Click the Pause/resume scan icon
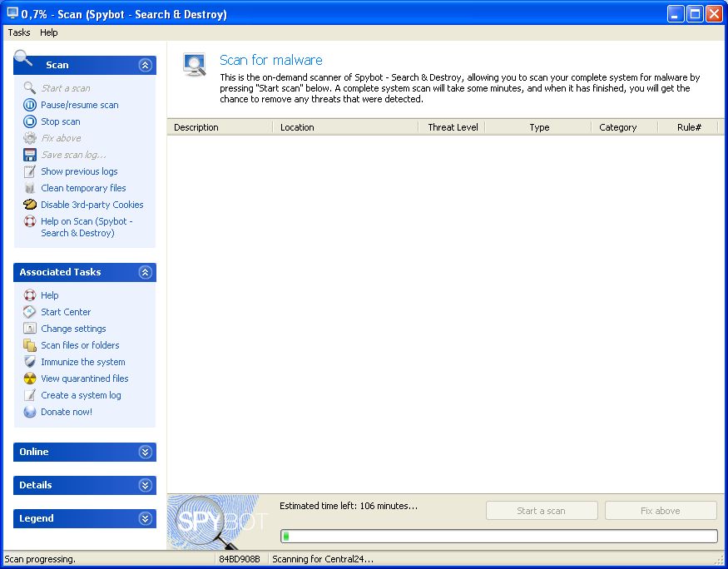The height and width of the screenshot is (569, 728). coord(30,105)
